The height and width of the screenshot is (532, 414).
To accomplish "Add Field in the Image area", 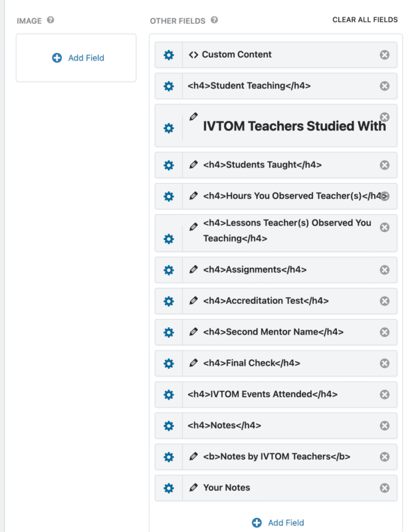I will pos(78,58).
